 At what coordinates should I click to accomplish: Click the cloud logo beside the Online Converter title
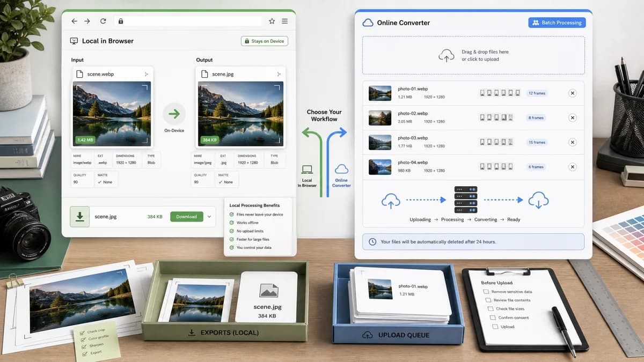368,23
